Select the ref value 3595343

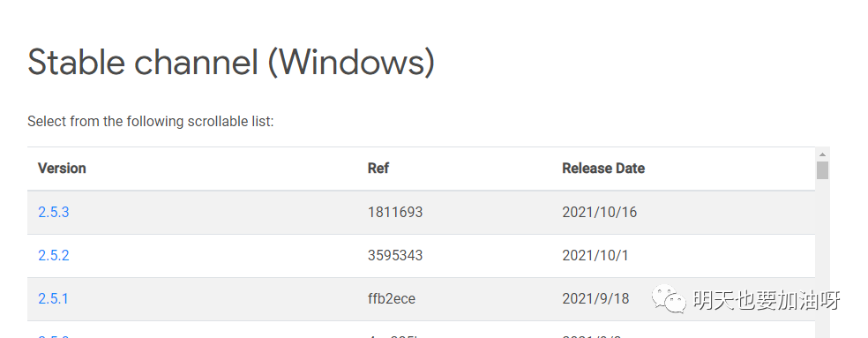(x=395, y=255)
